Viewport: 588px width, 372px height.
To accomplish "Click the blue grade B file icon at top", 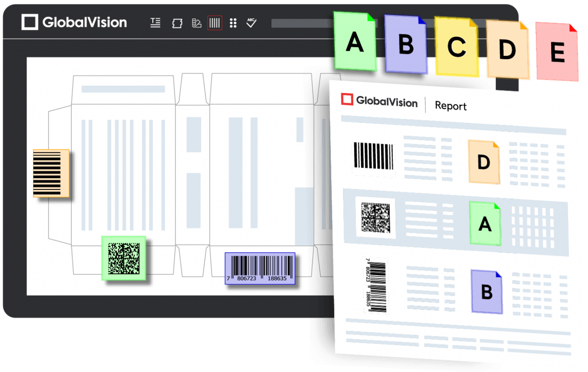I will click(406, 45).
